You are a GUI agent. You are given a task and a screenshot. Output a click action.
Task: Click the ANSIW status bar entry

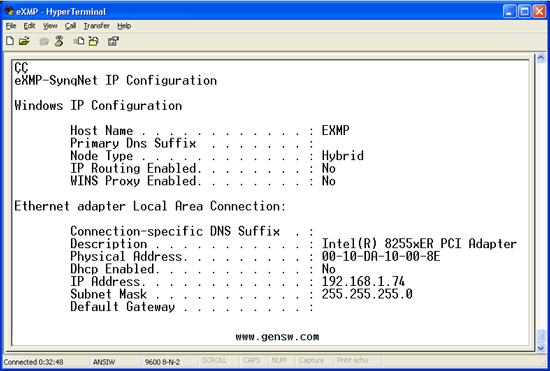click(x=104, y=362)
